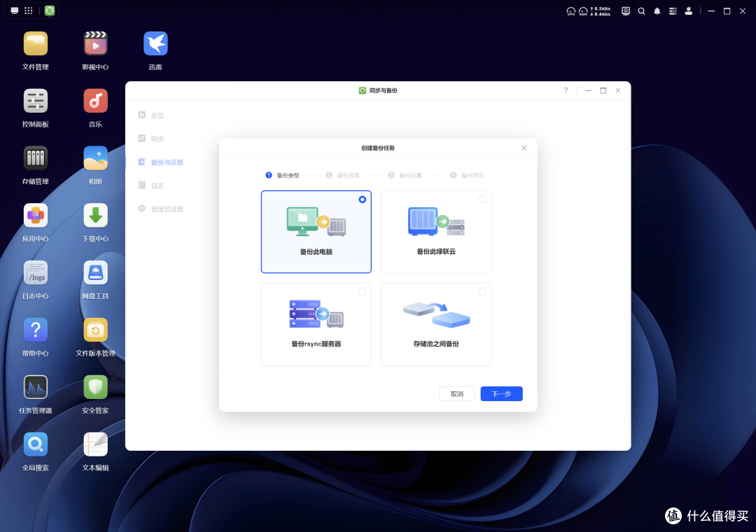Open the search icon in top bar
This screenshot has height=532, width=756.
coord(641,11)
